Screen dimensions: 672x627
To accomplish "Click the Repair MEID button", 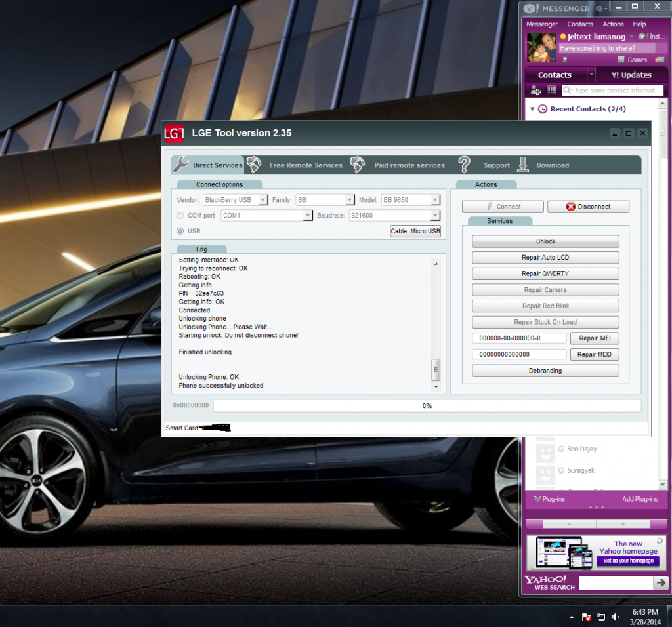I will (x=595, y=354).
